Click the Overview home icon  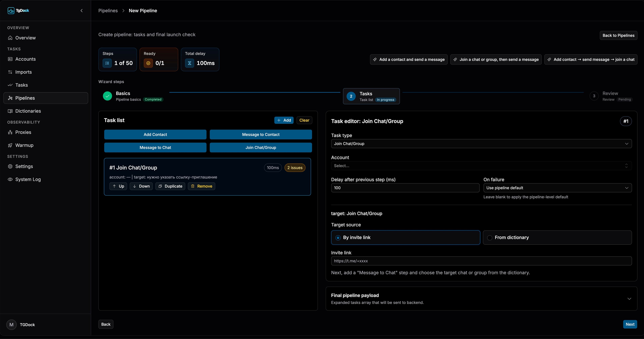(x=10, y=38)
